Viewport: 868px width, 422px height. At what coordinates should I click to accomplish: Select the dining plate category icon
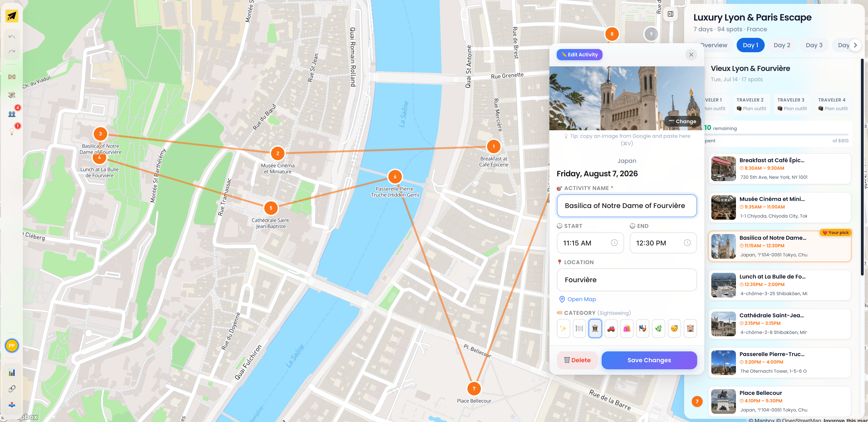pyautogui.click(x=579, y=328)
